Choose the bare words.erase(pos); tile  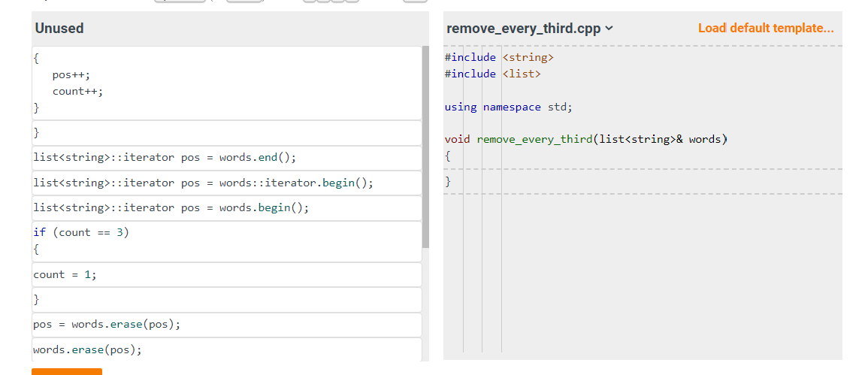click(227, 350)
